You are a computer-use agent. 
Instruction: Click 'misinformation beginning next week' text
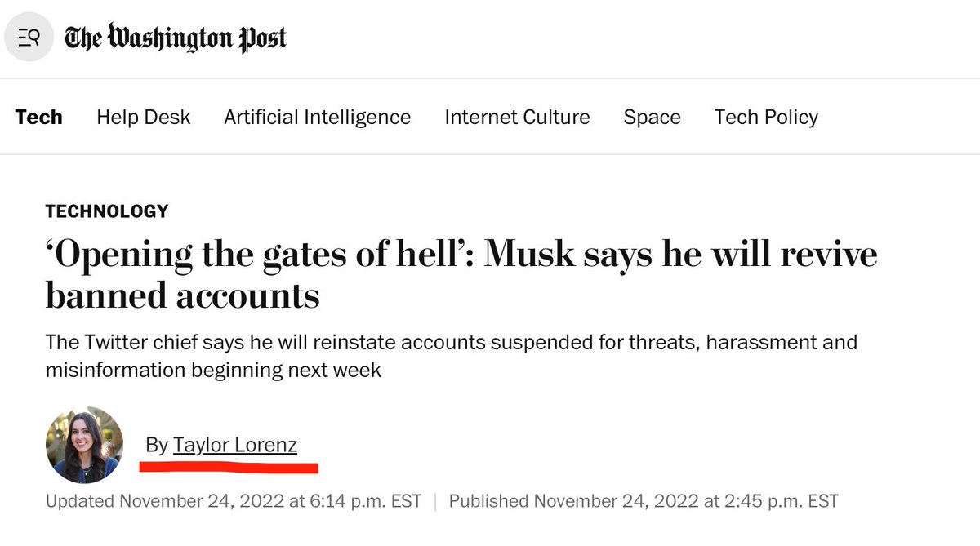tap(213, 369)
